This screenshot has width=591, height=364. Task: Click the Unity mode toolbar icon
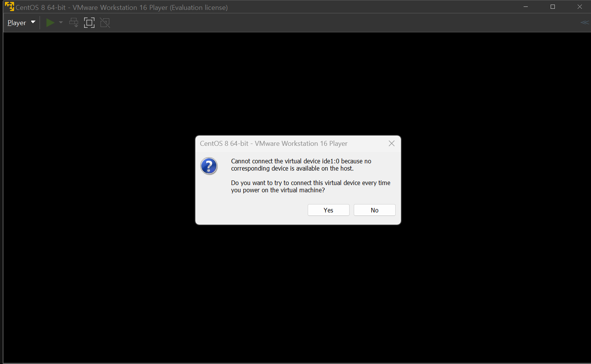(105, 23)
